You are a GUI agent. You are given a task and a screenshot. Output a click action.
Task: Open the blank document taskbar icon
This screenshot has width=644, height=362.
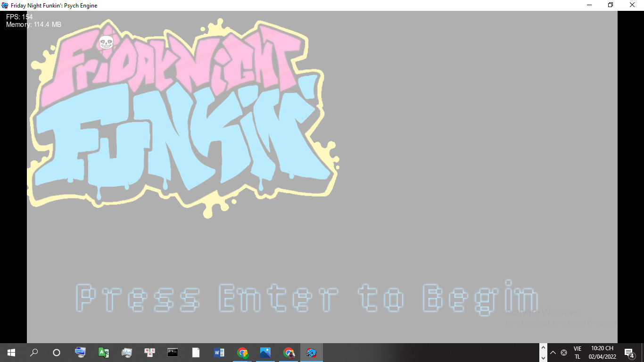coord(196,353)
